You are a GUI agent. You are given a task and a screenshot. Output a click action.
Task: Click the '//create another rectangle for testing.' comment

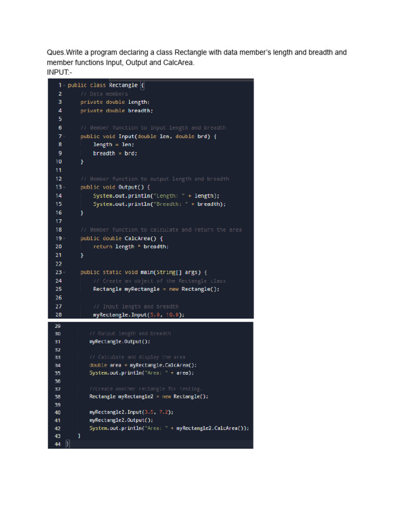click(146, 389)
